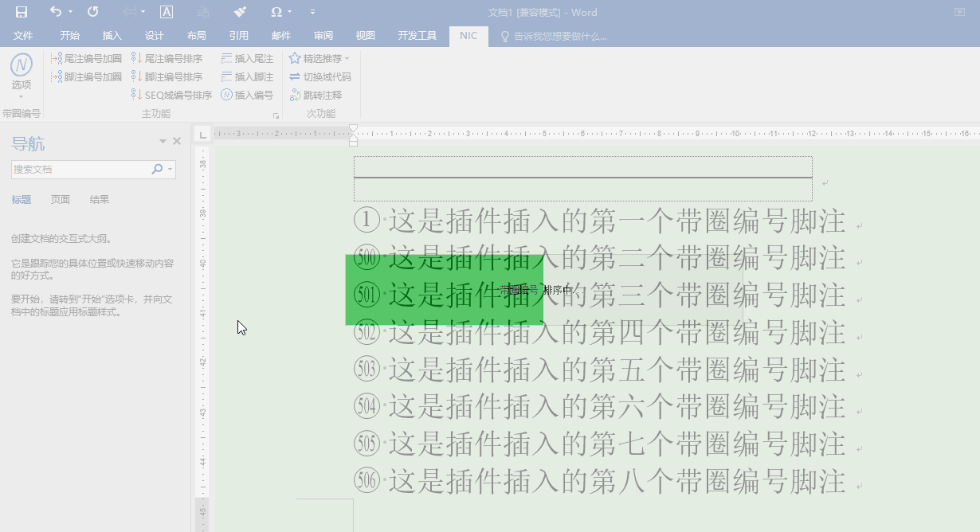Switch to the 视图 tab
The width and height of the screenshot is (980, 532).
(x=366, y=36)
